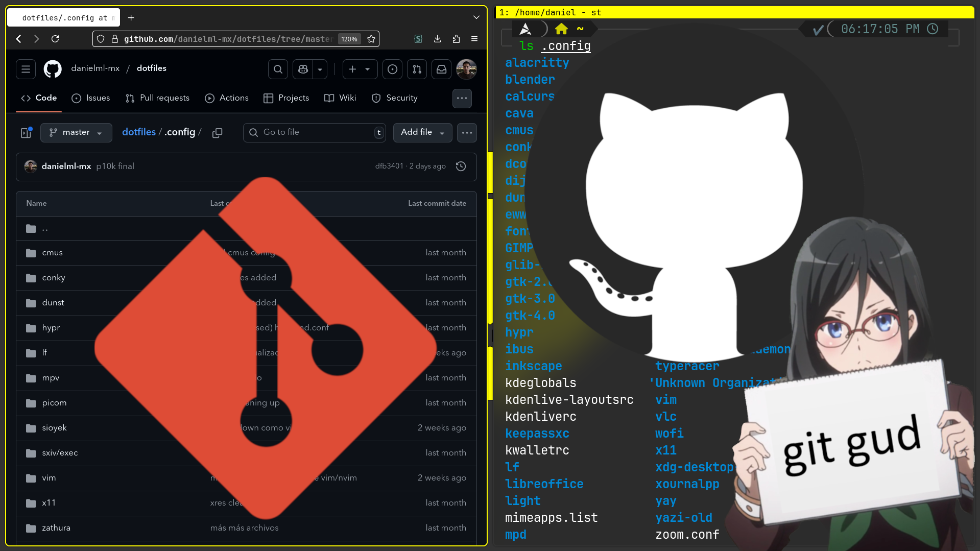Image resolution: width=980 pixels, height=551 pixels.
Task: Go to the GitHub homepage logo
Action: click(53, 69)
